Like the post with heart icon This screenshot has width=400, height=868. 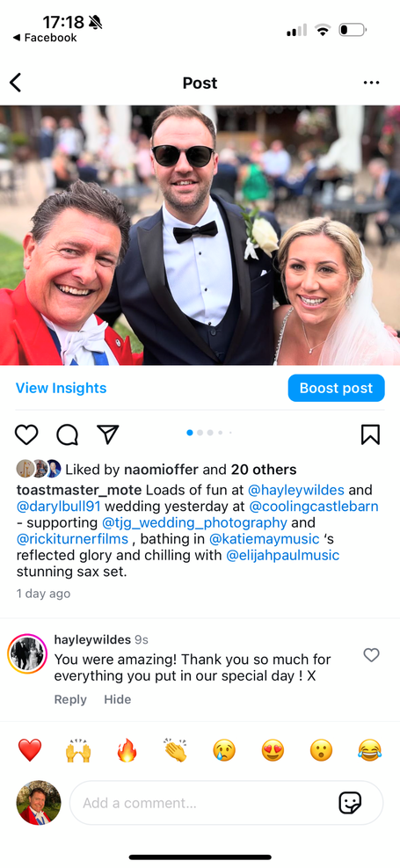[x=26, y=434]
